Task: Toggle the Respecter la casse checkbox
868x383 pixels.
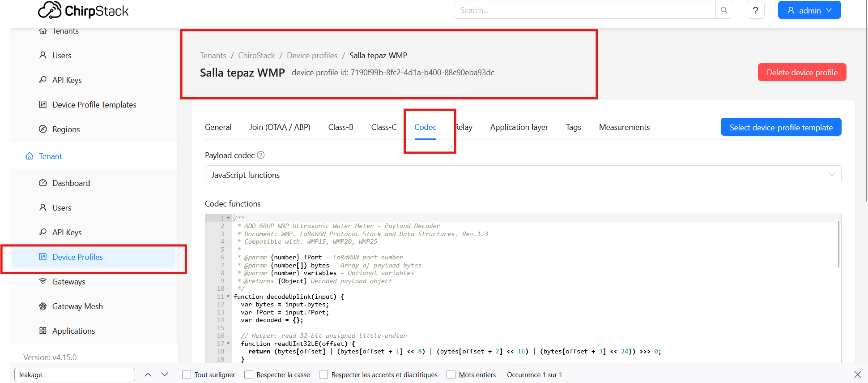Action: click(x=249, y=374)
